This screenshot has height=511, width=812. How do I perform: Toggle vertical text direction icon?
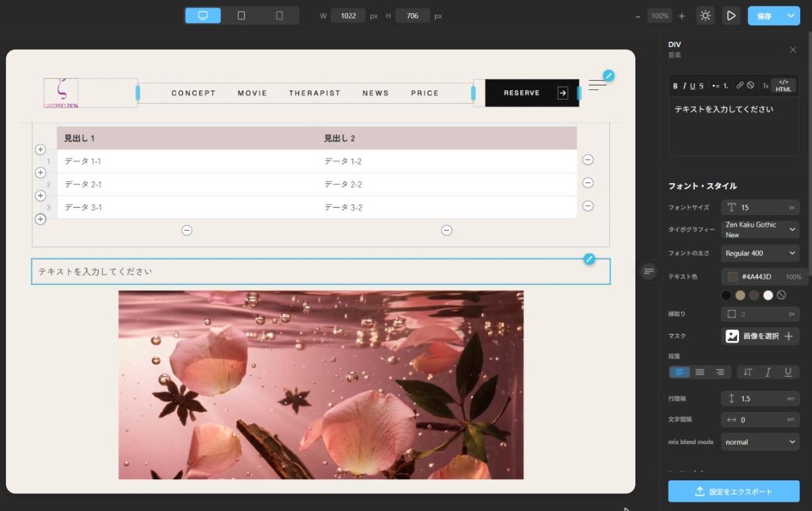point(747,372)
